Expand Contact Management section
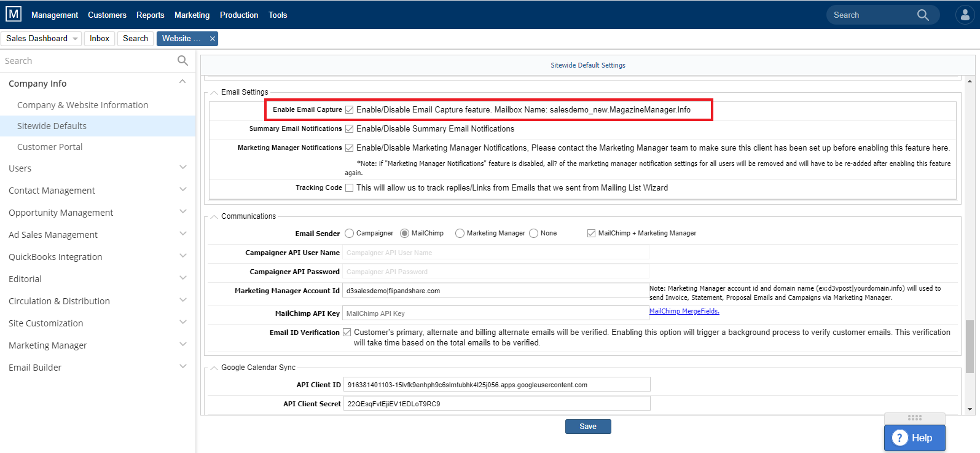 (x=182, y=189)
